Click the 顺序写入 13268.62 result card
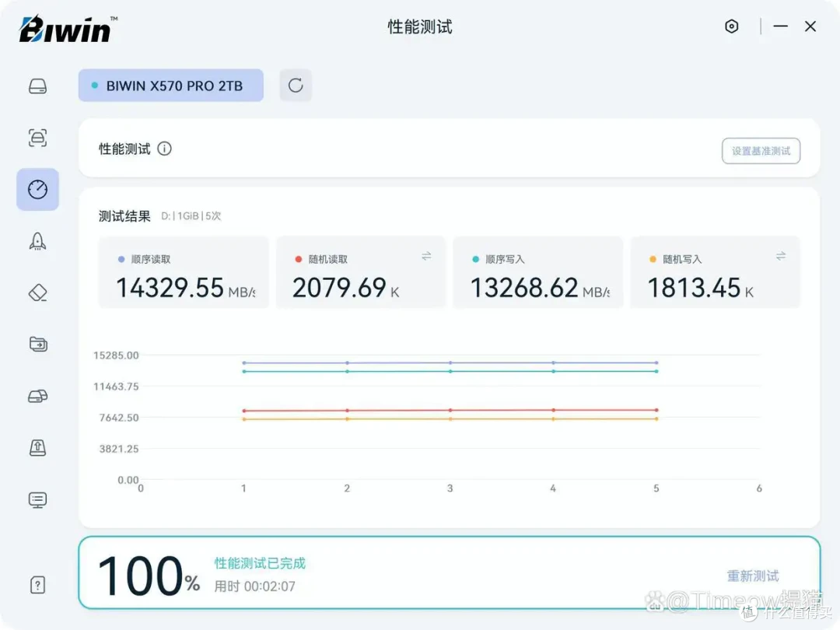Viewport: 840px width, 630px height. pyautogui.click(x=538, y=272)
